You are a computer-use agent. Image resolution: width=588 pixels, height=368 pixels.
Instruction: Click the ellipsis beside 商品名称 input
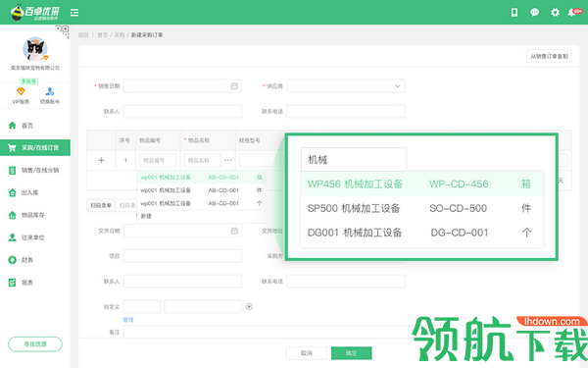pyautogui.click(x=228, y=160)
